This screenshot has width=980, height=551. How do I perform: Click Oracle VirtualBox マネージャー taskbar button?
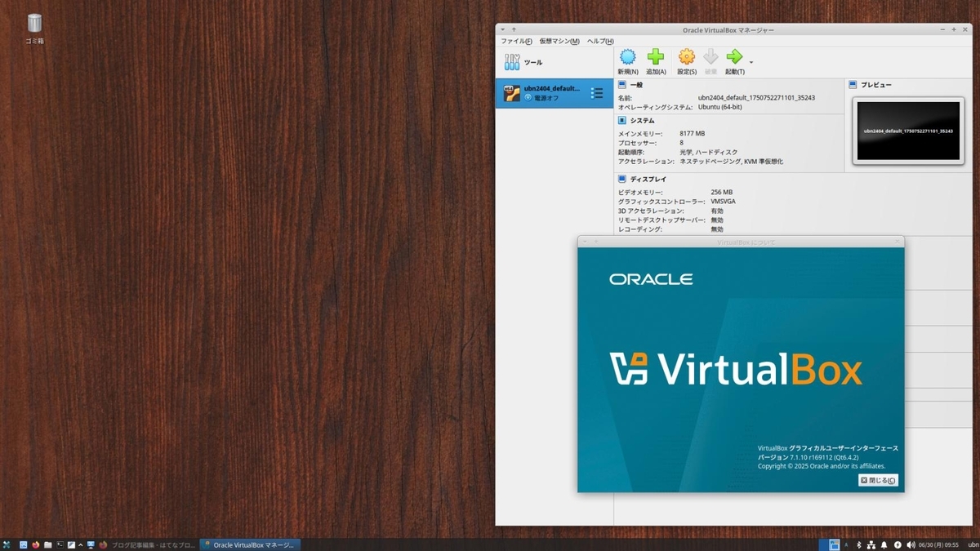(x=250, y=544)
